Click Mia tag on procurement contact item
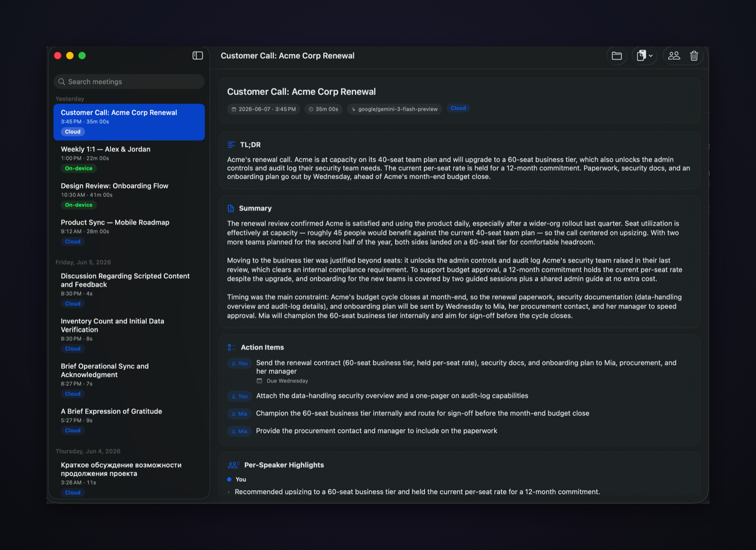This screenshot has height=550, width=756. coord(239,431)
